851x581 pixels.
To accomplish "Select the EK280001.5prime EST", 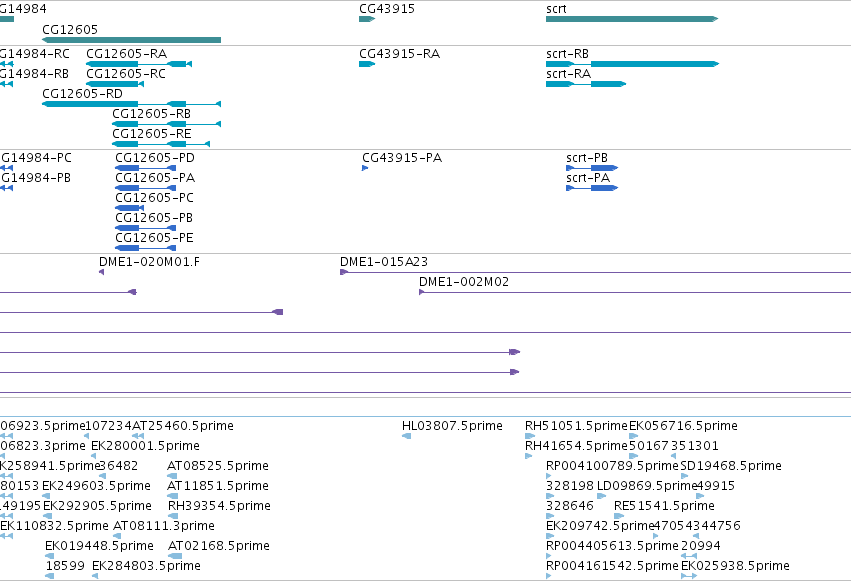I will pos(94,456).
